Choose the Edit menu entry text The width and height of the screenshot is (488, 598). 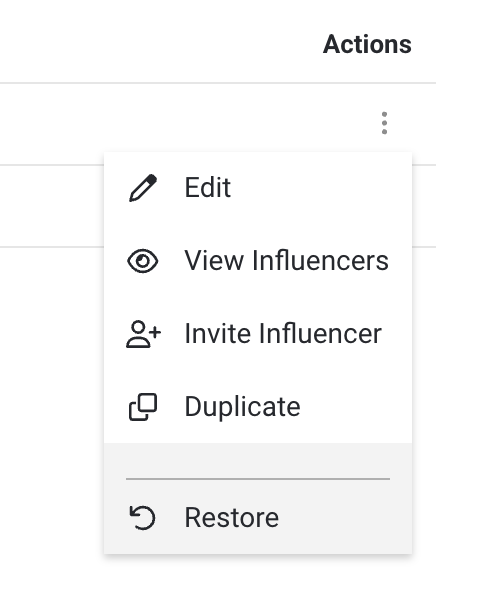208,188
